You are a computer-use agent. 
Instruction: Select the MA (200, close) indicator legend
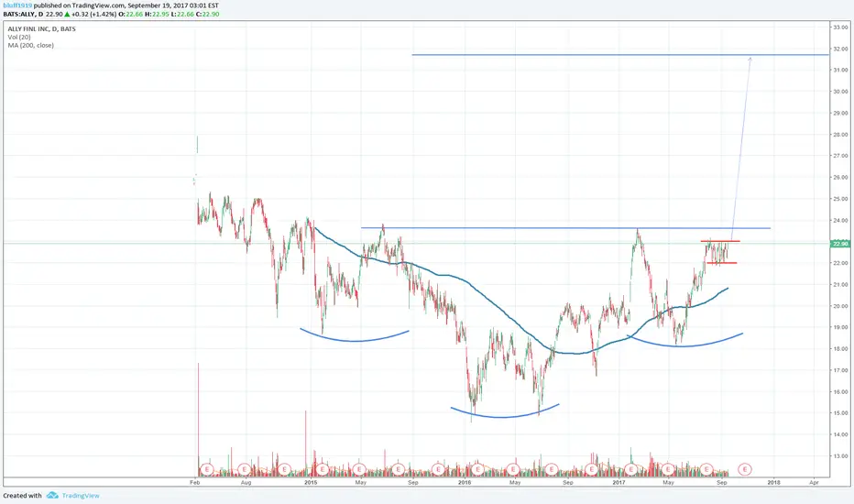(x=30, y=45)
